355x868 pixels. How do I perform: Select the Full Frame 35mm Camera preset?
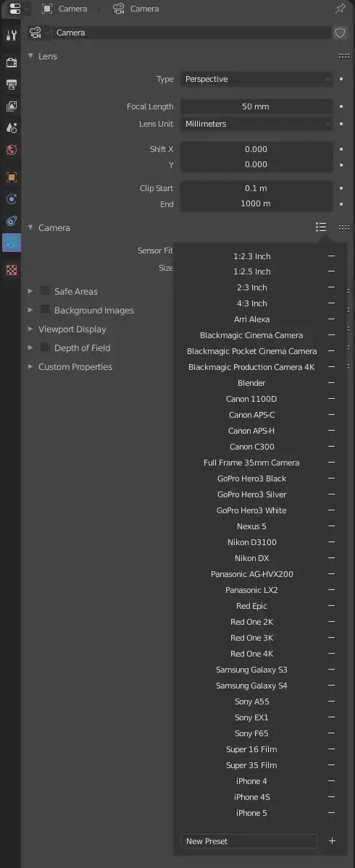pyautogui.click(x=251, y=463)
